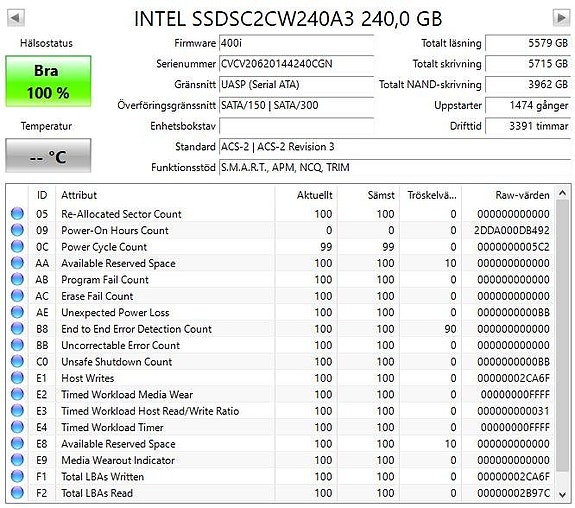Click raw value 00000000031
This screenshot has height=508, width=575.
pos(513,411)
